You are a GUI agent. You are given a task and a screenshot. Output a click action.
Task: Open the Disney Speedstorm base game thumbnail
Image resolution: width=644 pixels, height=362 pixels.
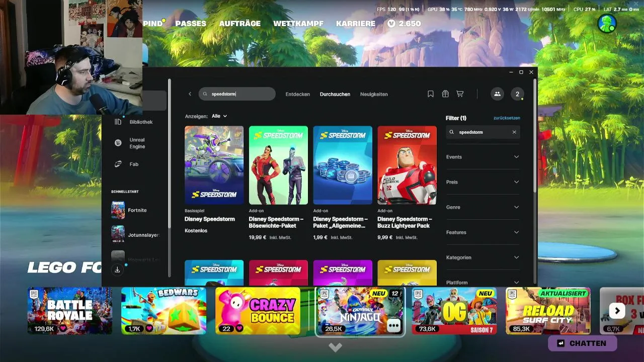pos(214,165)
